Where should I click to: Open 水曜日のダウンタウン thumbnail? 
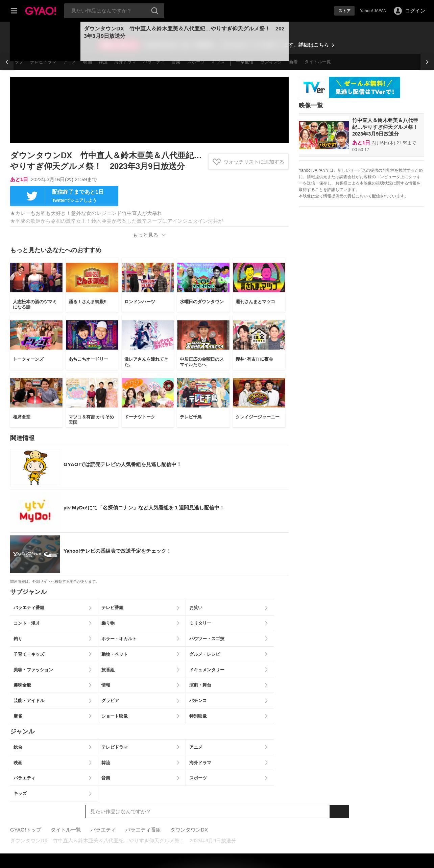tap(203, 278)
